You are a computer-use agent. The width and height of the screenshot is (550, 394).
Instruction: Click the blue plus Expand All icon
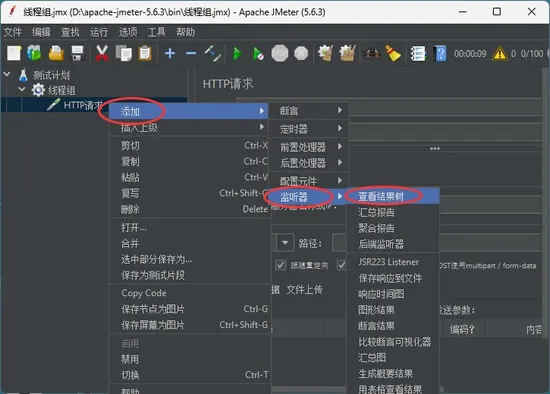pos(170,53)
